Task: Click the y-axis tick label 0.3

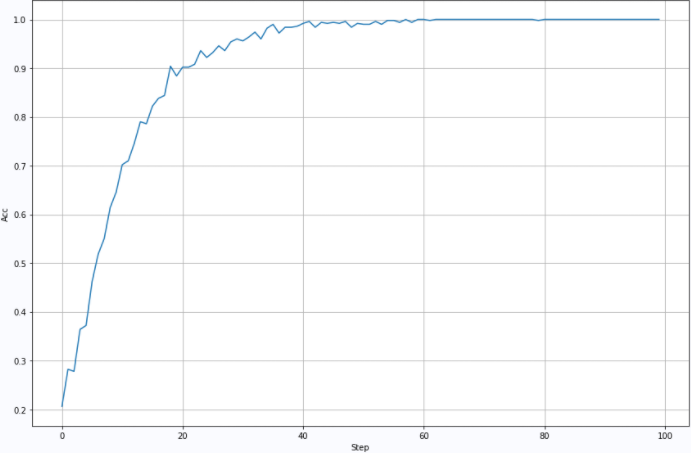Action: point(21,361)
